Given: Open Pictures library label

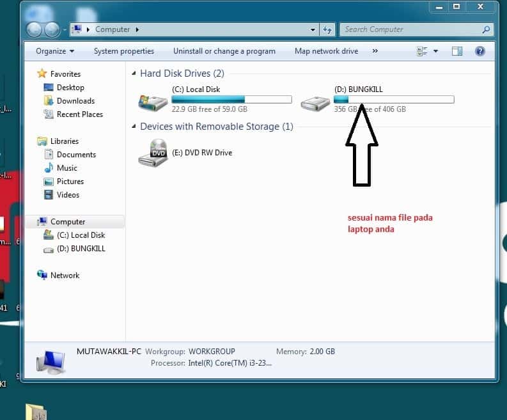Looking at the screenshot, I should click(70, 182).
